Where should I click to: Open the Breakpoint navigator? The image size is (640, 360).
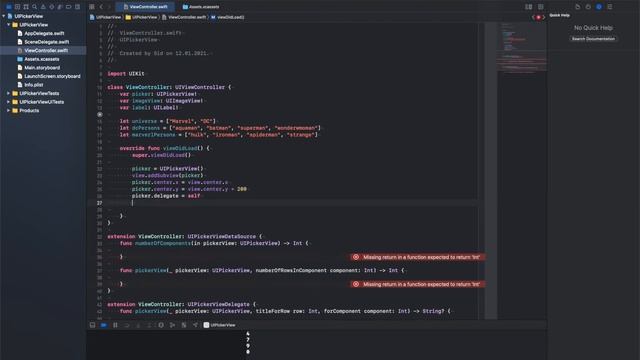tap(69, 7)
